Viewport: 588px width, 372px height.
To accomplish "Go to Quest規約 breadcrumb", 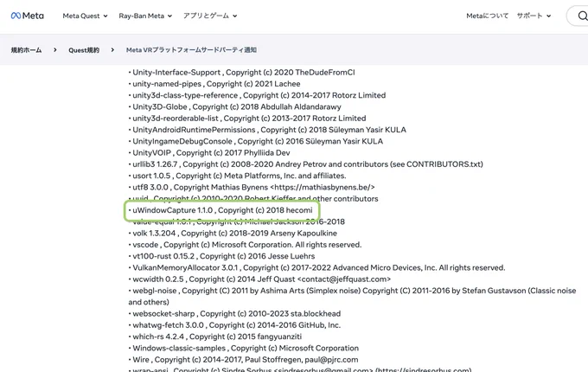I will (84, 50).
